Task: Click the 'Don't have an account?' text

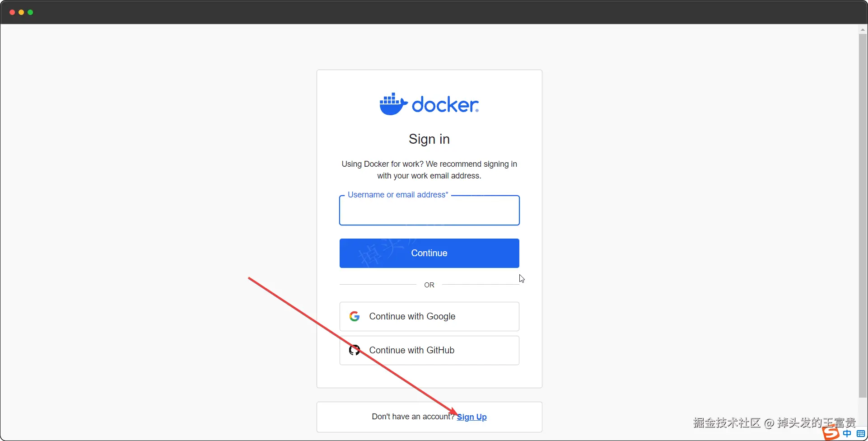Action: pos(413,417)
